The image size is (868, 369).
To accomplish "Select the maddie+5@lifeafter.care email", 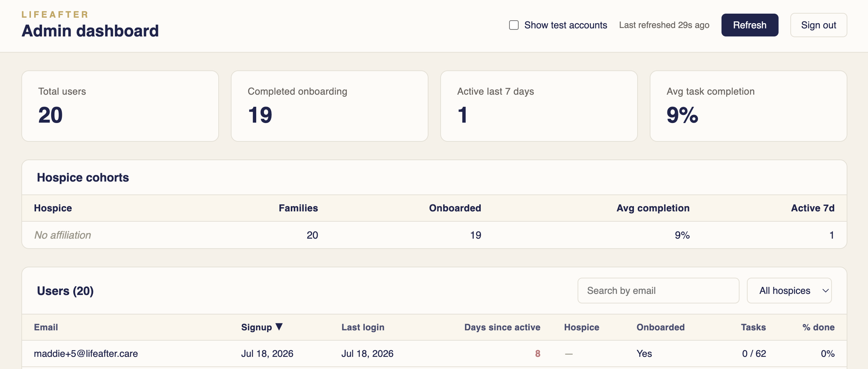I will point(86,354).
